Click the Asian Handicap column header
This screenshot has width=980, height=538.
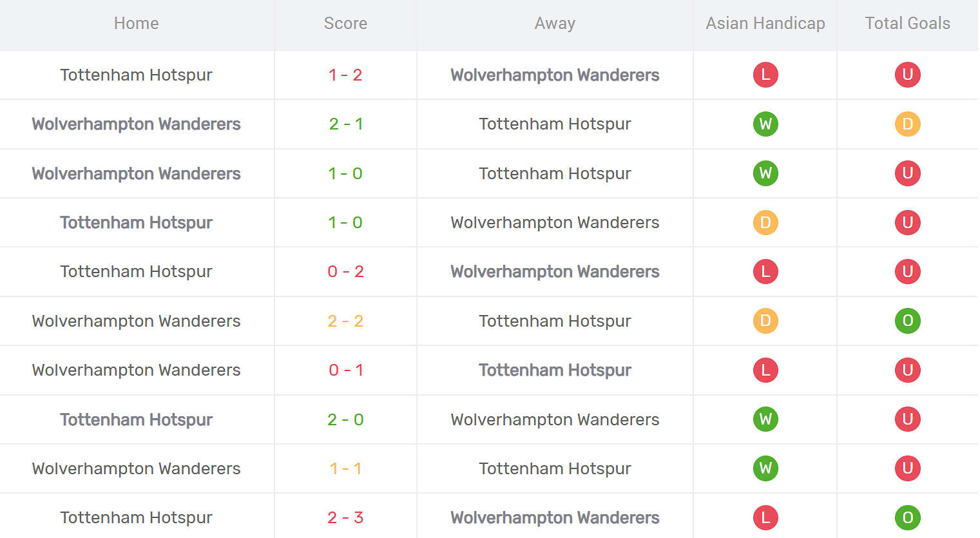click(x=765, y=23)
